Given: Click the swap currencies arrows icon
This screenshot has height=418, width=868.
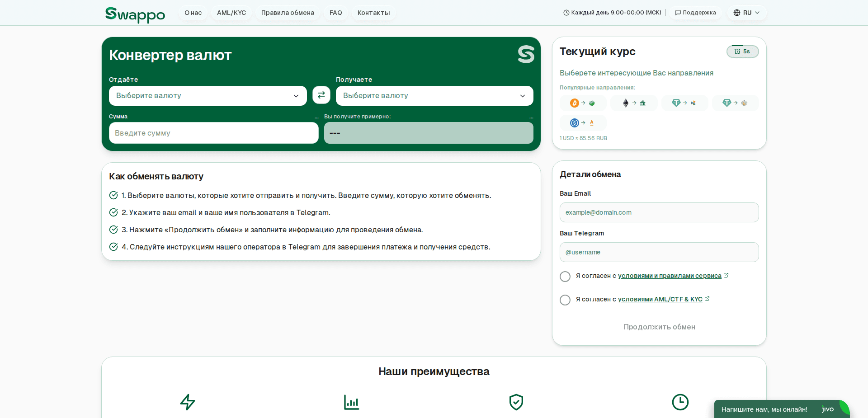Looking at the screenshot, I should [321, 95].
